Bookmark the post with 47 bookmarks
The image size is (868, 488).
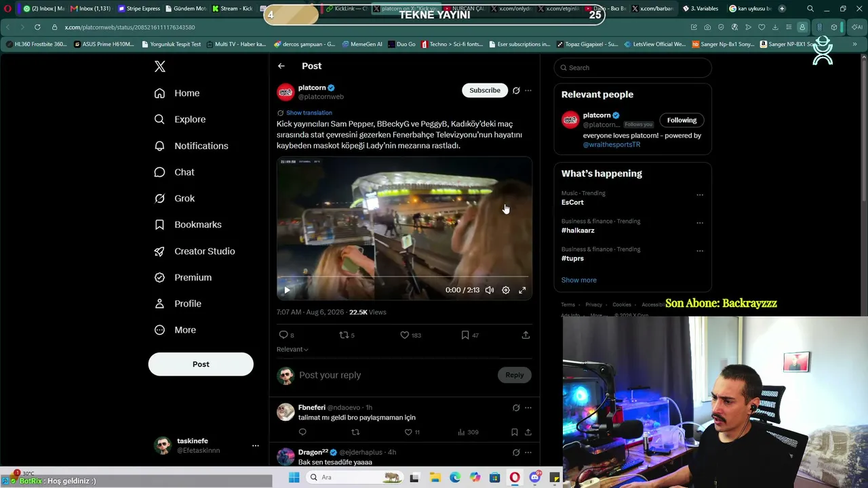469,335
